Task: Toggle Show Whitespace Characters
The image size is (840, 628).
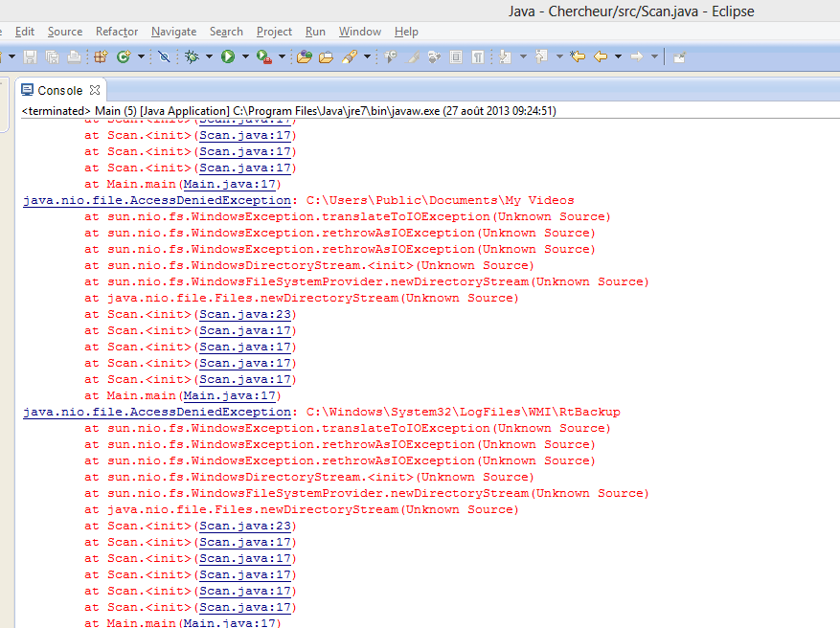Action: pyautogui.click(x=478, y=56)
